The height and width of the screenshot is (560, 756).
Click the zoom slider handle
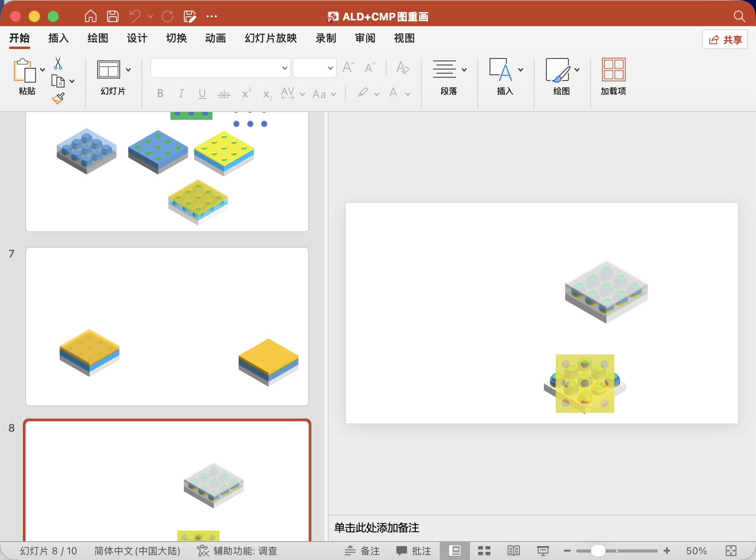pyautogui.click(x=598, y=551)
